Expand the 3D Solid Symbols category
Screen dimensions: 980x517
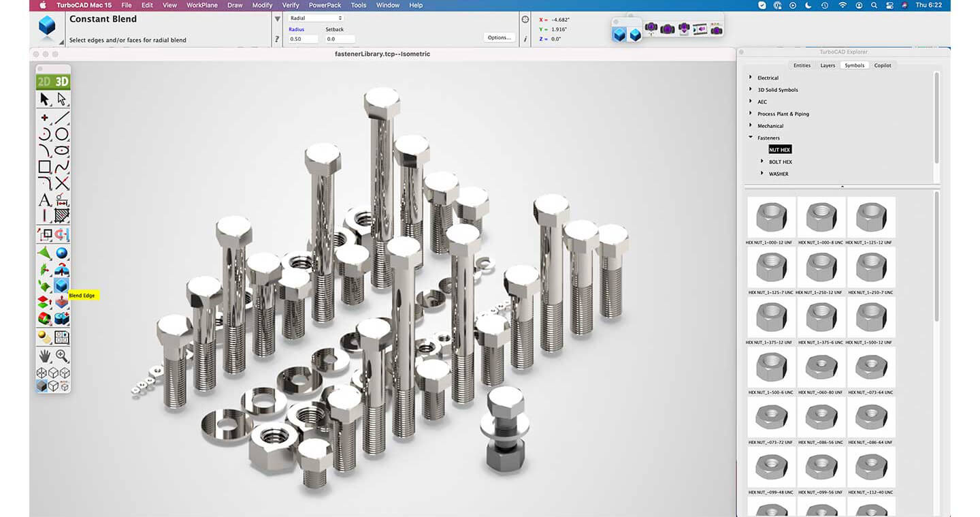[x=751, y=90]
